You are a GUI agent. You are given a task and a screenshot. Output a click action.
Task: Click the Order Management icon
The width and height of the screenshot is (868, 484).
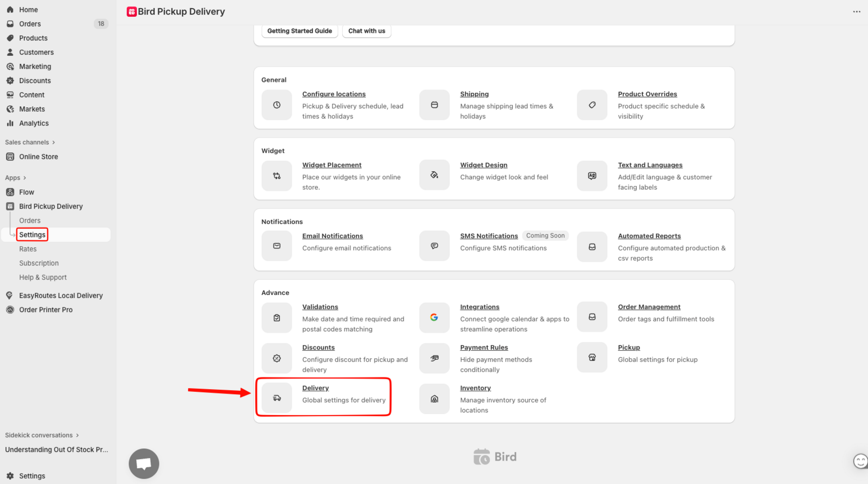click(x=592, y=317)
